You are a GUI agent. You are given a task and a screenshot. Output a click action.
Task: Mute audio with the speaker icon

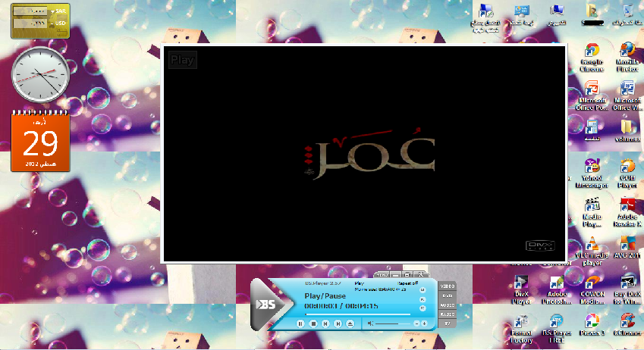point(370,323)
